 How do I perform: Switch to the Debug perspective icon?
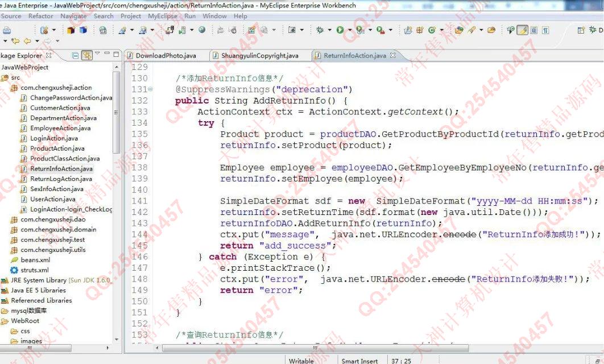[593, 30]
